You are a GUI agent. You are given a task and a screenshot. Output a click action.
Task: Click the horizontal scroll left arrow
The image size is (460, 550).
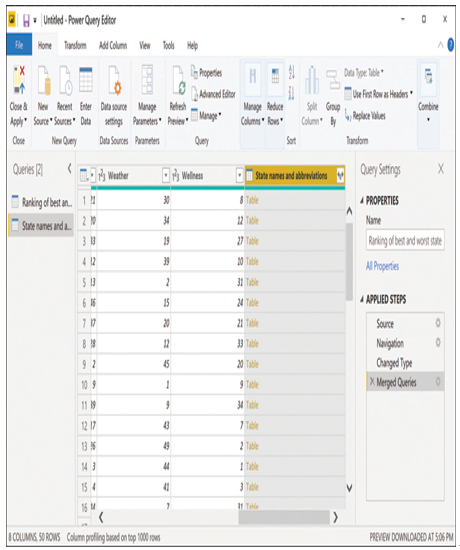[101, 517]
